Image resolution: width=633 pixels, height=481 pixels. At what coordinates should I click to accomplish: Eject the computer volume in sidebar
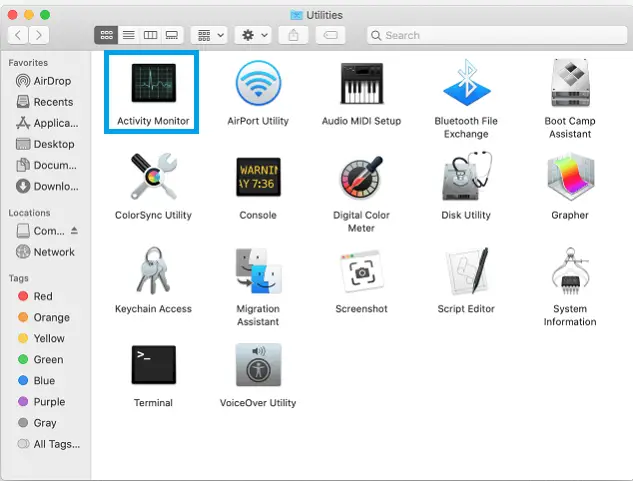click(74, 231)
